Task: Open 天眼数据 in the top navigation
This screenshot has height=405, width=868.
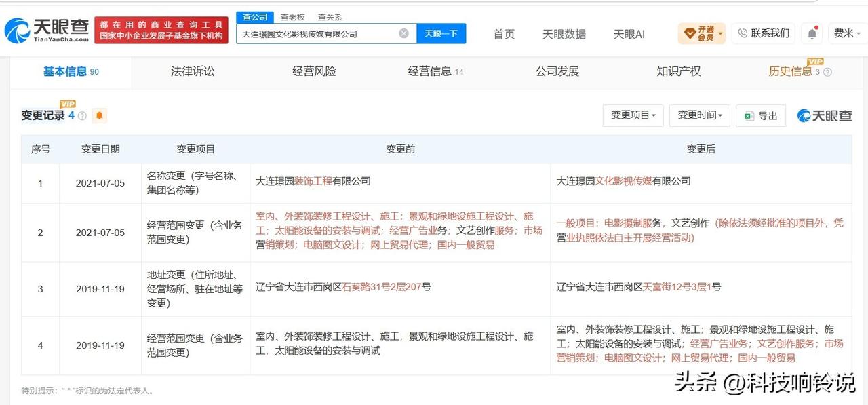Action: pyautogui.click(x=564, y=34)
